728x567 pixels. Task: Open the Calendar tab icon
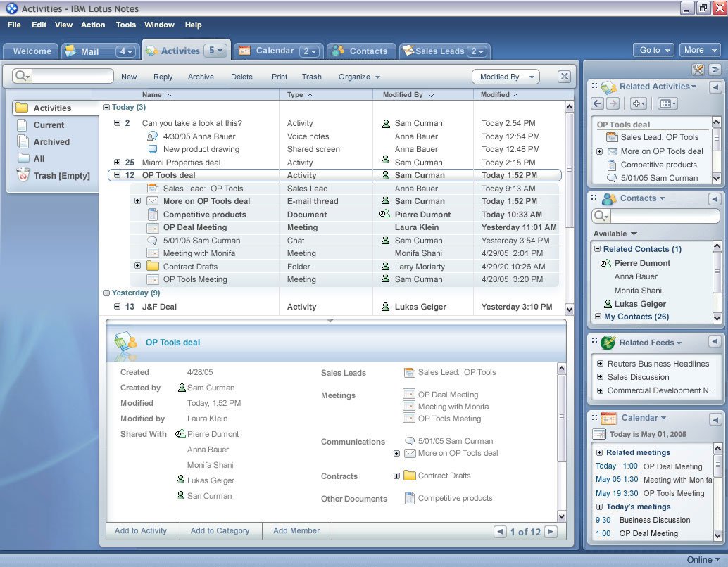coord(244,51)
